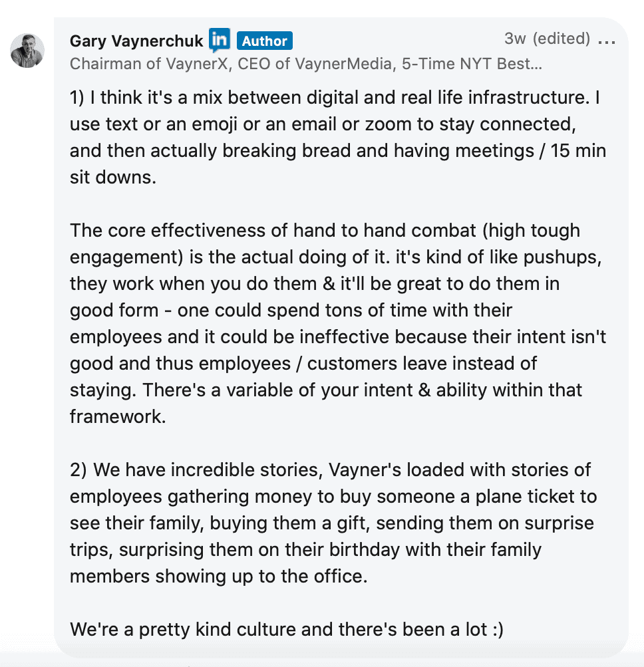Click the Gary Vaynerchuk name link
644x667 pixels.
click(136, 41)
